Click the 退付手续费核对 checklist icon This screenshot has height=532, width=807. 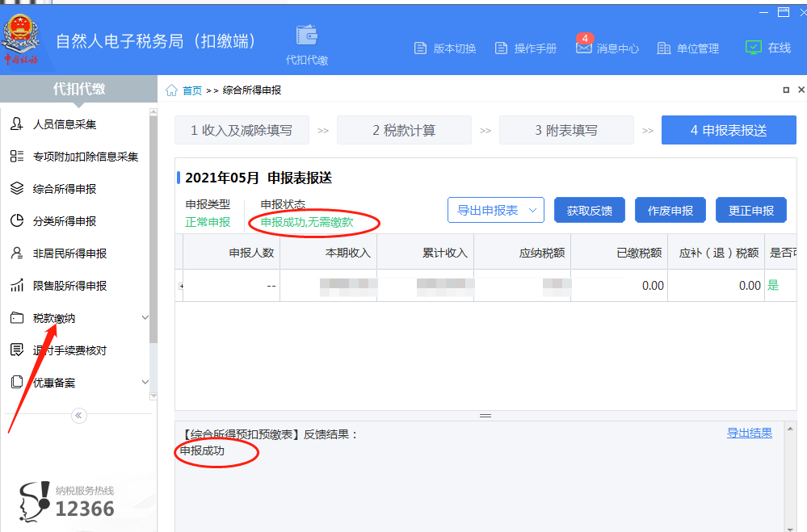click(17, 350)
